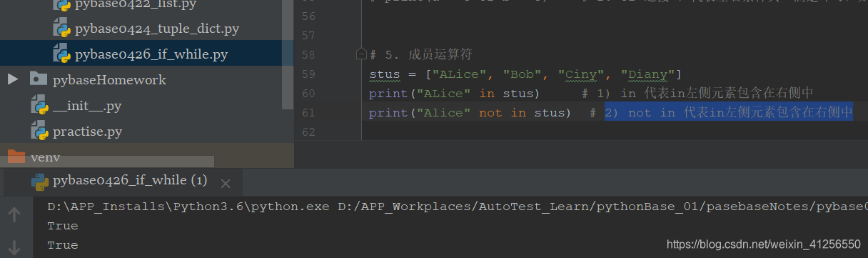
Task: Close the pybase0426_if_while (1) run tab
Action: tap(226, 184)
